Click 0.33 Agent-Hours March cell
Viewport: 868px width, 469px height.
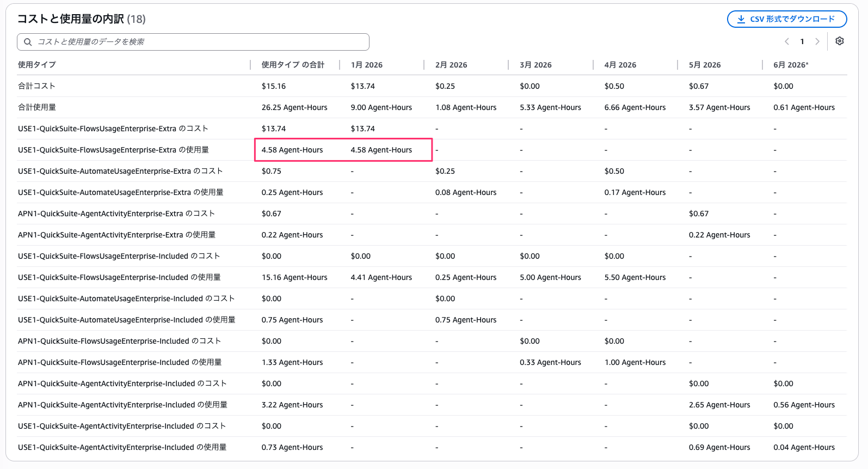550,362
